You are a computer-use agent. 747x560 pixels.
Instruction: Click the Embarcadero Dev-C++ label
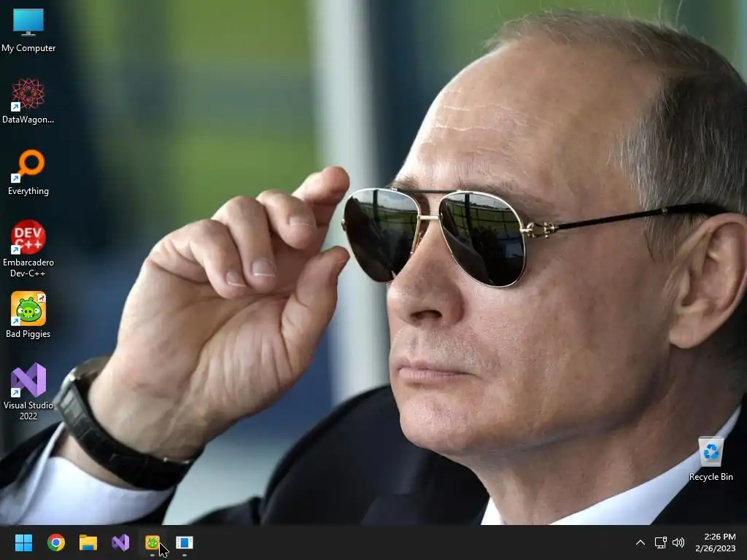pos(28,268)
